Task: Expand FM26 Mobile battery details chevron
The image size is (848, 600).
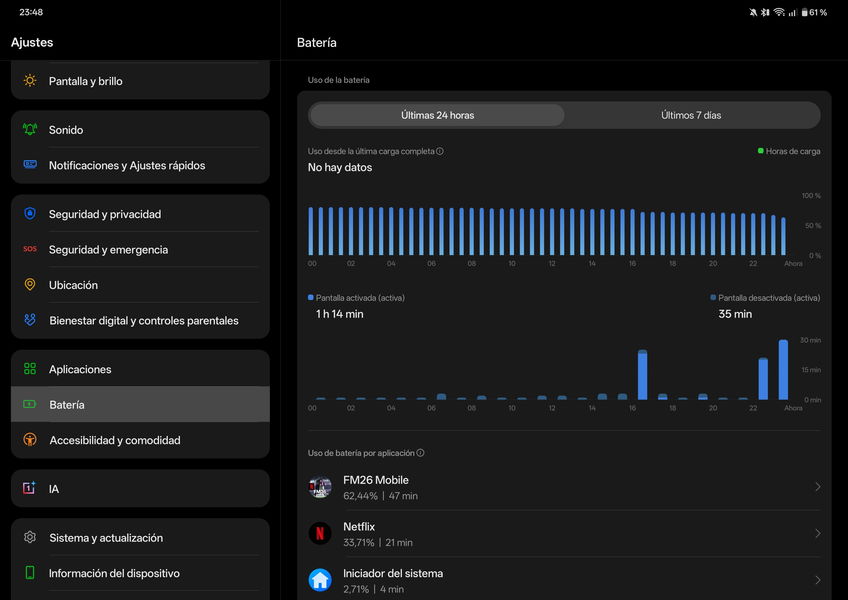Action: click(x=817, y=487)
